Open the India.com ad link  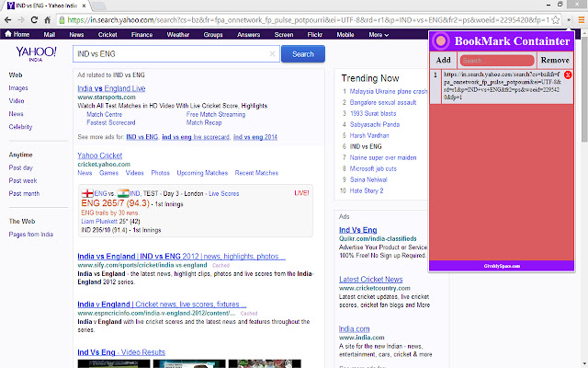(354, 329)
